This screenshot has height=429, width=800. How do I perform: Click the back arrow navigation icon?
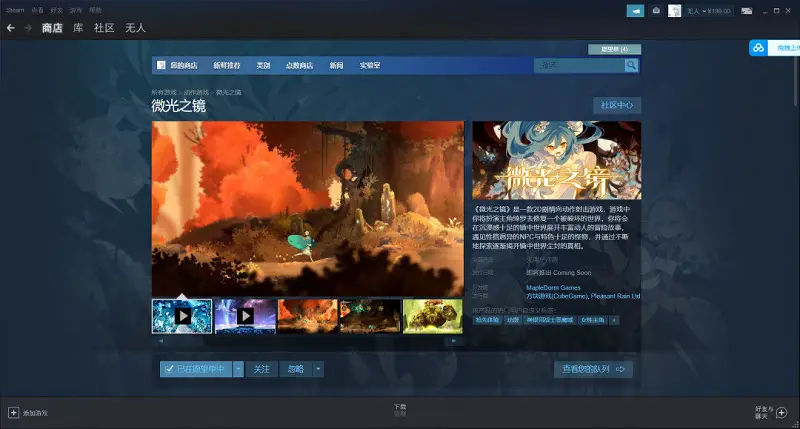click(x=11, y=28)
